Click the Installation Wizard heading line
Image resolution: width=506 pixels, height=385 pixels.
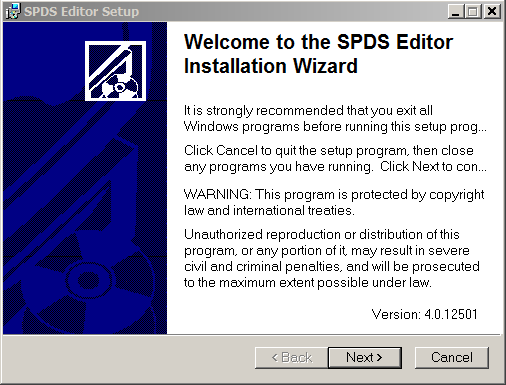(271, 66)
